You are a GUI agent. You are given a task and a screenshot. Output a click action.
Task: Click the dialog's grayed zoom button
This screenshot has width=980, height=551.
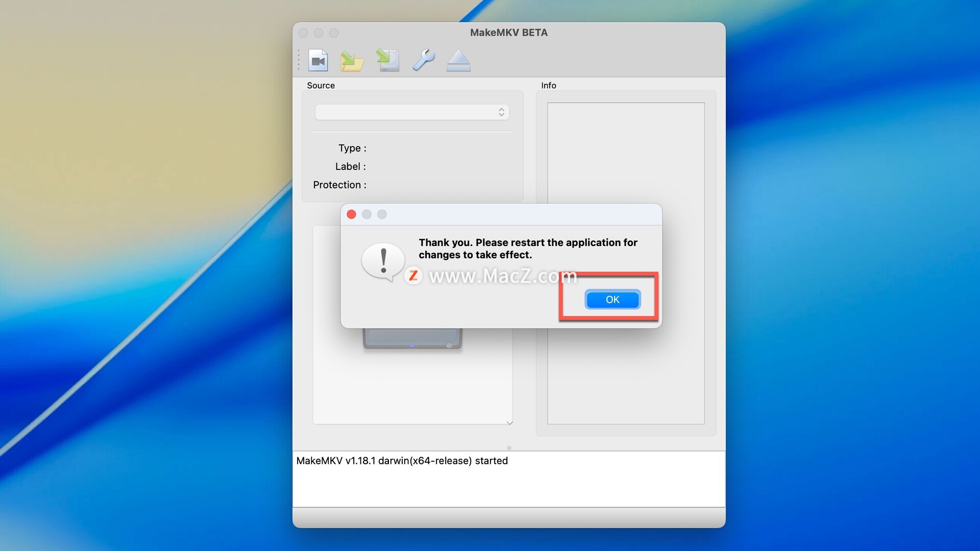click(382, 214)
